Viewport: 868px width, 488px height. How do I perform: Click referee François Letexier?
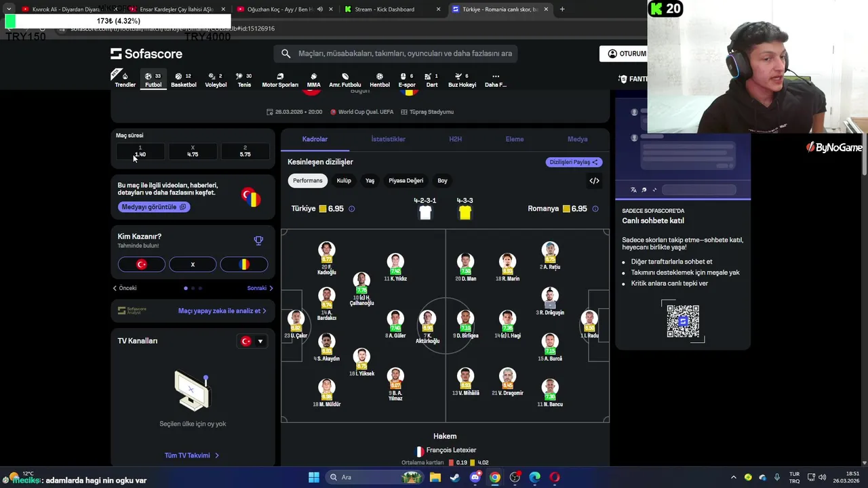coord(446,450)
